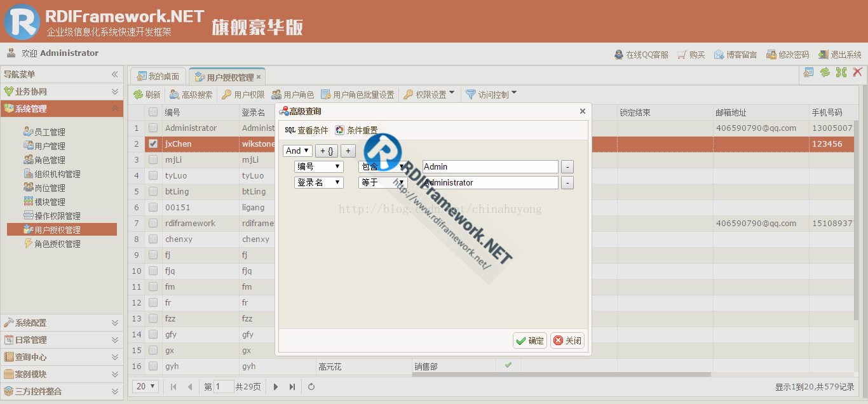This screenshot has width=868, height=404.
Task: Open the 登录名 field dropdown
Action: pyautogui.click(x=318, y=182)
